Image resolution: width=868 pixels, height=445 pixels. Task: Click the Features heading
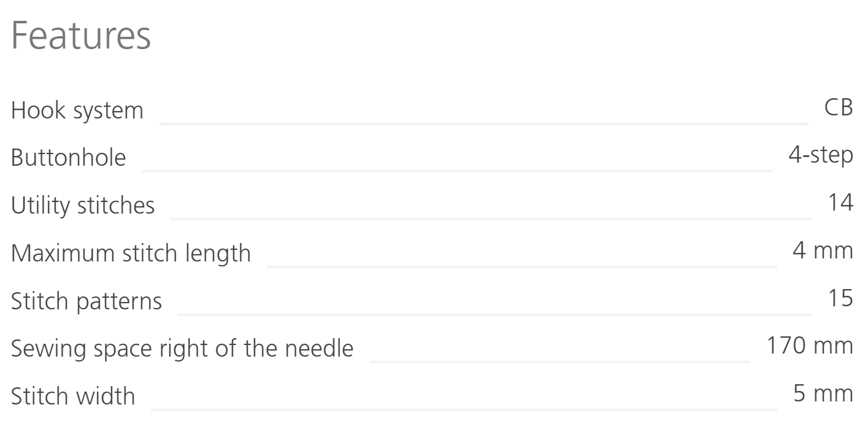81,36
